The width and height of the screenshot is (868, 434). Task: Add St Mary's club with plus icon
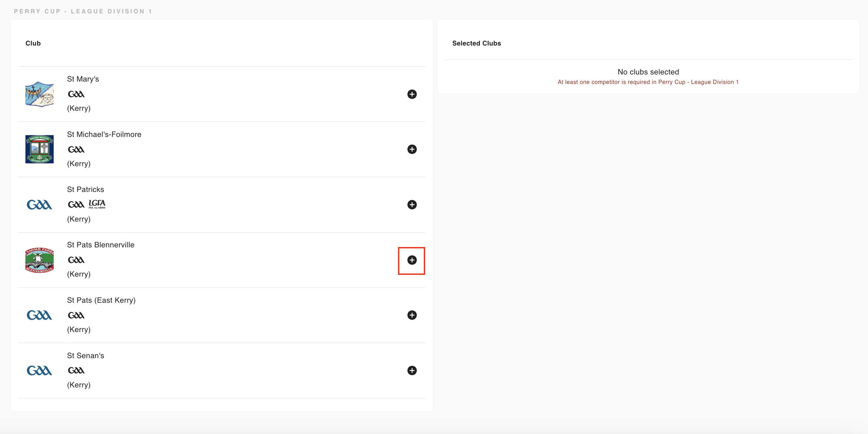tap(412, 94)
